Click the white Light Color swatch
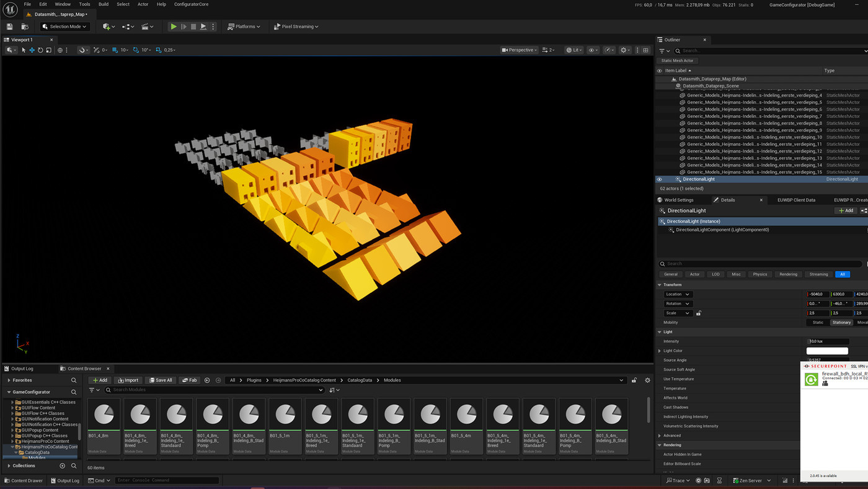Screen dimensions: 868x489 [x=827, y=351]
